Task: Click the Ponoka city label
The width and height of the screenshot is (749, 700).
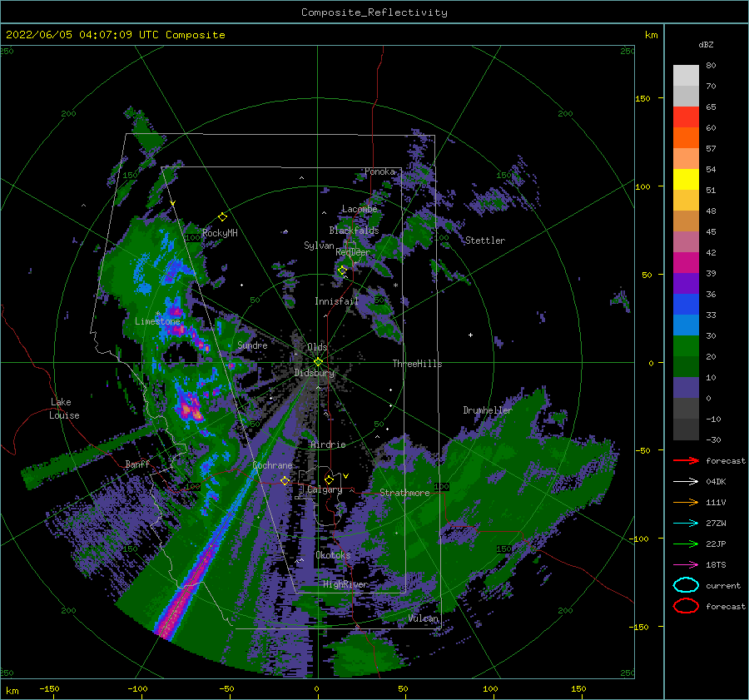Action: click(x=379, y=171)
